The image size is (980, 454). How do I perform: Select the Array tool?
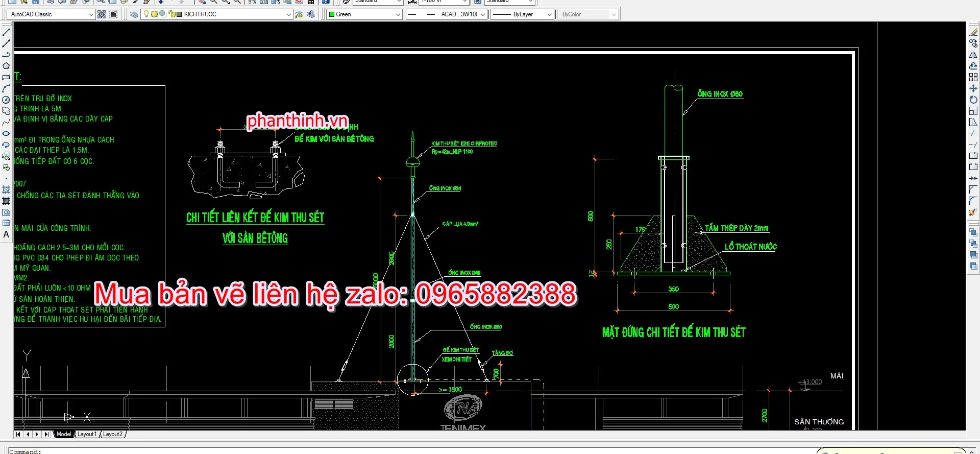tap(973, 77)
